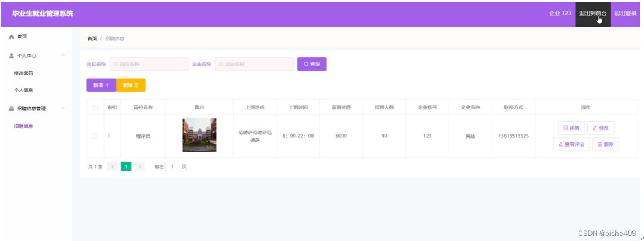This screenshot has height=241, width=644.
Task: Open the building photo thumbnail
Action: point(199,135)
